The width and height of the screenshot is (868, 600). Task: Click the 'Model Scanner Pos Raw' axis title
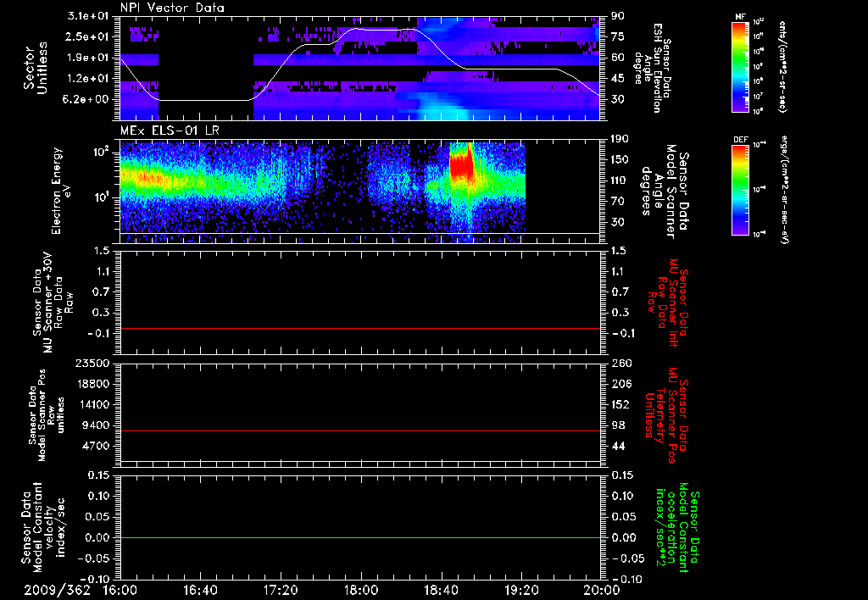click(x=46, y=415)
